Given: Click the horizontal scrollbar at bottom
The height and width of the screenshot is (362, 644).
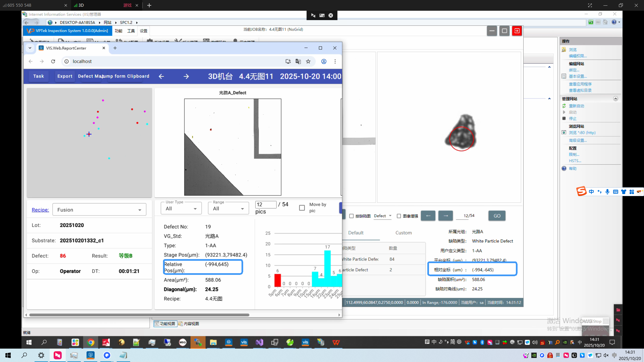Looking at the screenshot, I should coord(139,315).
